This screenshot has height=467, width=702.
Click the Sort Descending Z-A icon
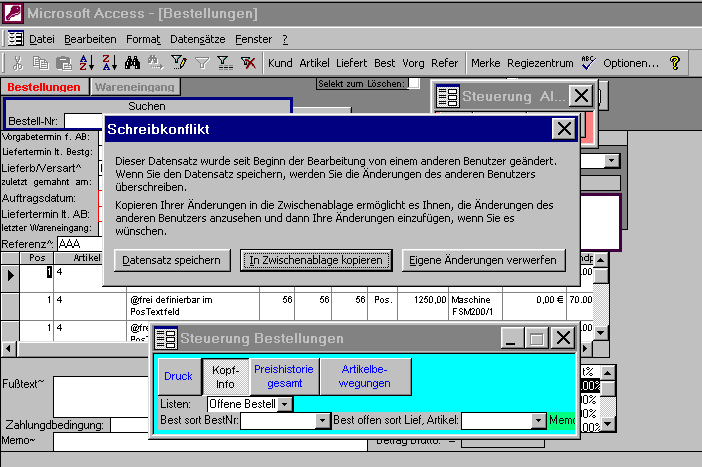pos(108,63)
